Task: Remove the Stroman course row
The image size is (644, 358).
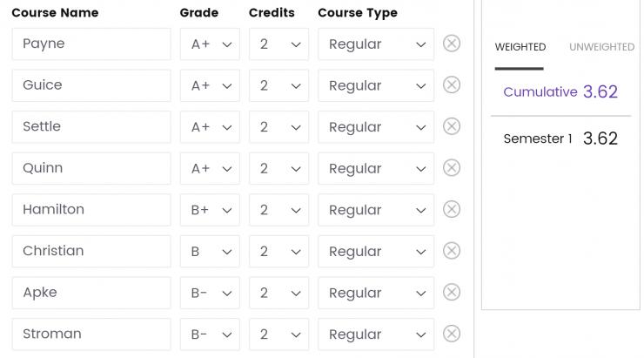Action: point(452,334)
